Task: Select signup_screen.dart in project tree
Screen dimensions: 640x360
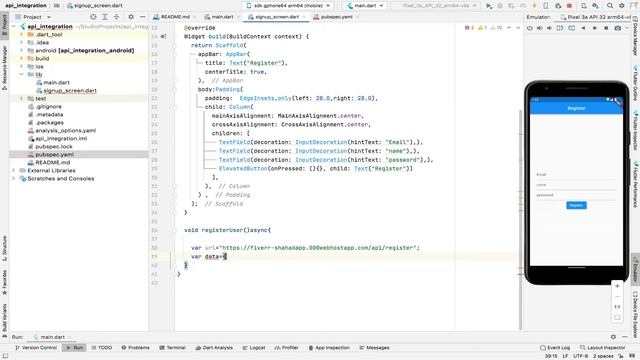Action: point(70,90)
